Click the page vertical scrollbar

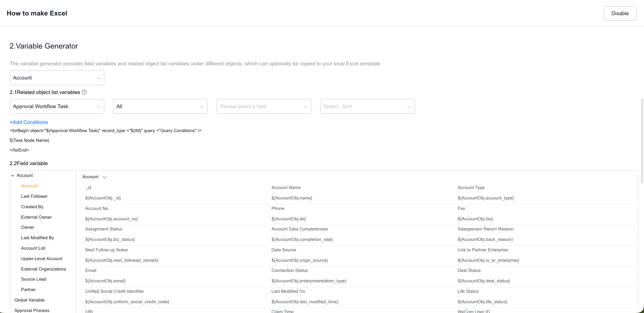[642, 140]
